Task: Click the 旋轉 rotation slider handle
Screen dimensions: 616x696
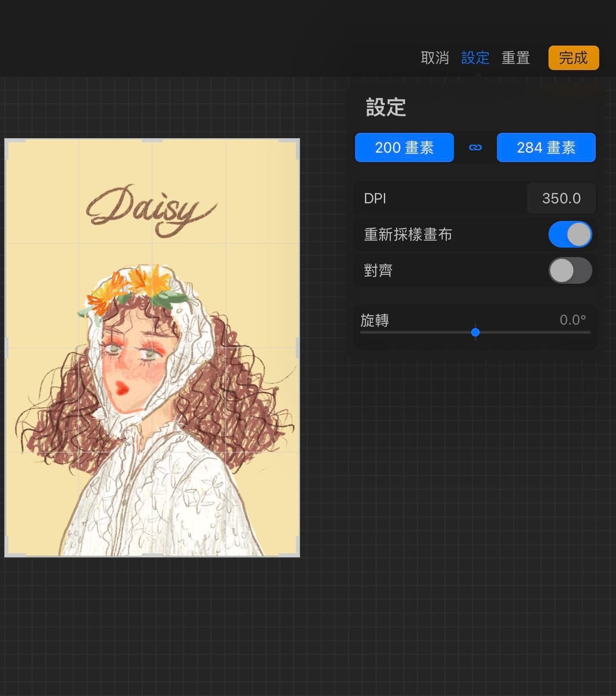Action: [x=475, y=332]
